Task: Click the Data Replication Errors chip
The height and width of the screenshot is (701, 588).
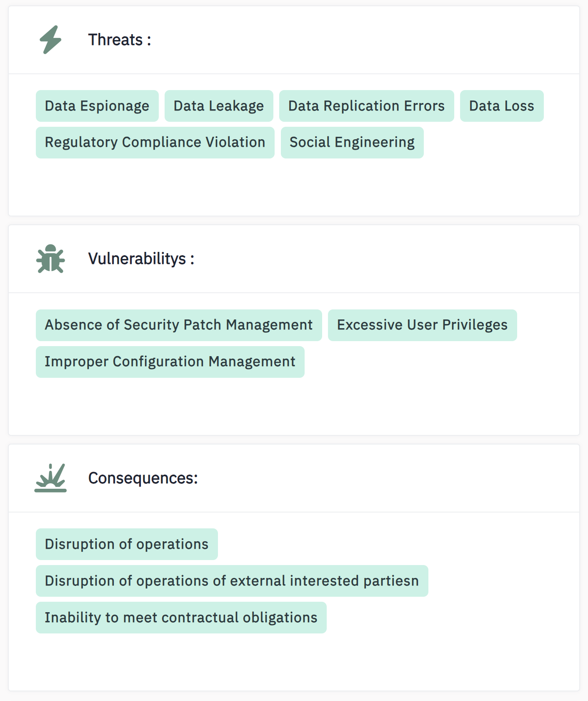Action: coord(366,106)
